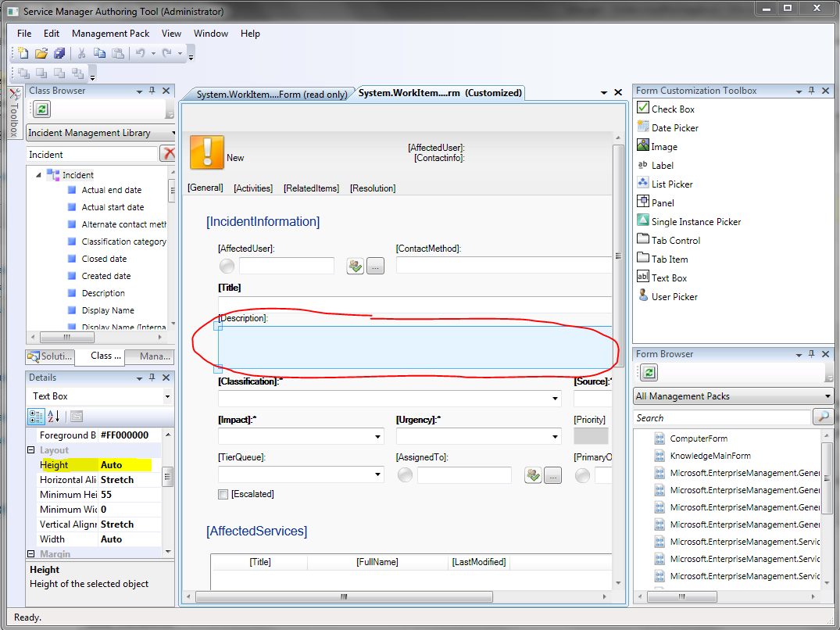
Task: Click the New file toolbar icon
Action: 23,53
